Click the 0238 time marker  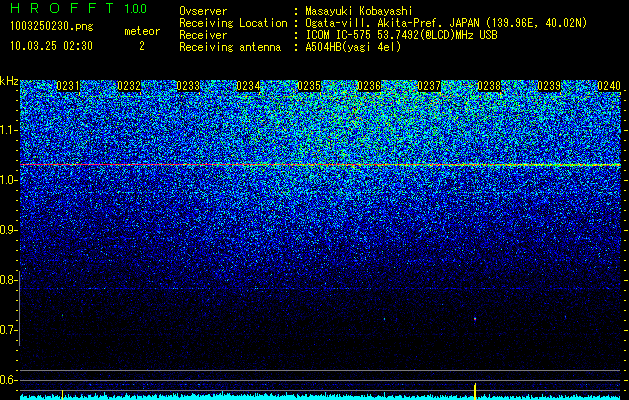pyautogui.click(x=489, y=86)
